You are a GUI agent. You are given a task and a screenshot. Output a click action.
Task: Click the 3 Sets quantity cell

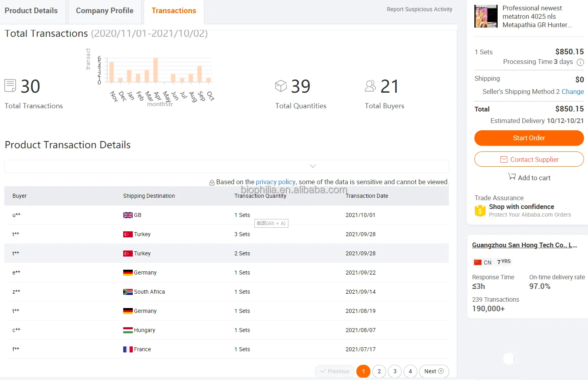point(242,234)
